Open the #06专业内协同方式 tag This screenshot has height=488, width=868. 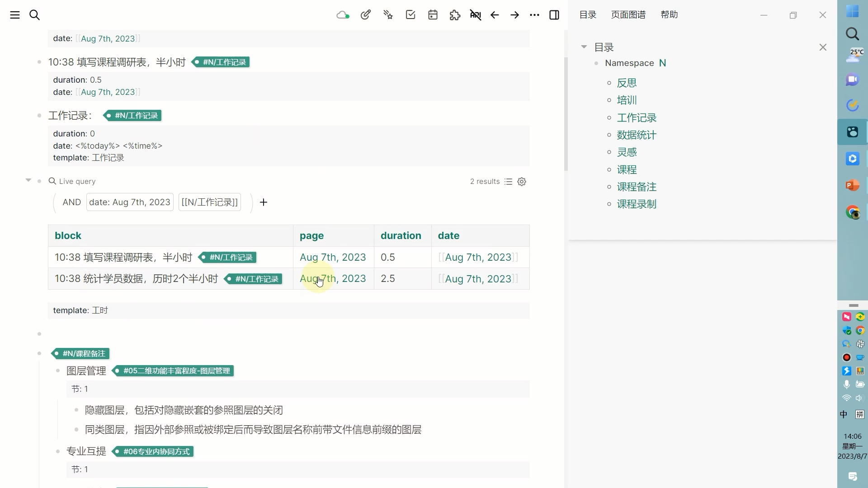coord(153,451)
